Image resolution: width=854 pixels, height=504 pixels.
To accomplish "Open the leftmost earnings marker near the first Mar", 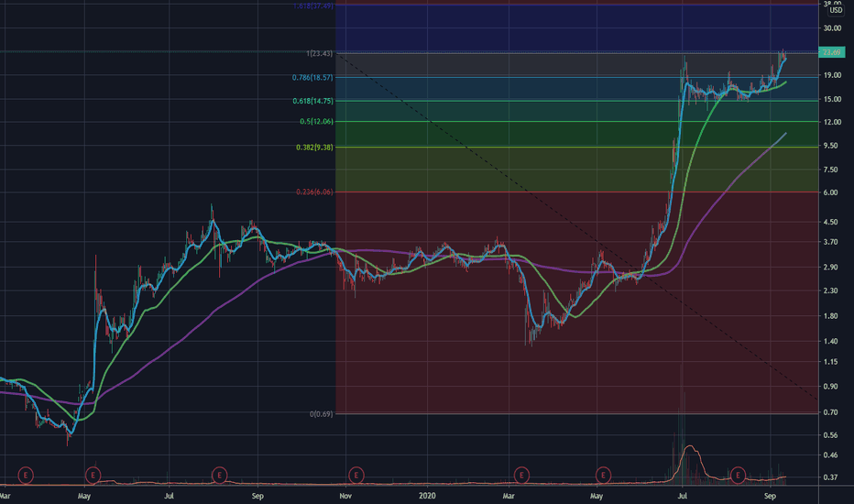I will (26, 475).
